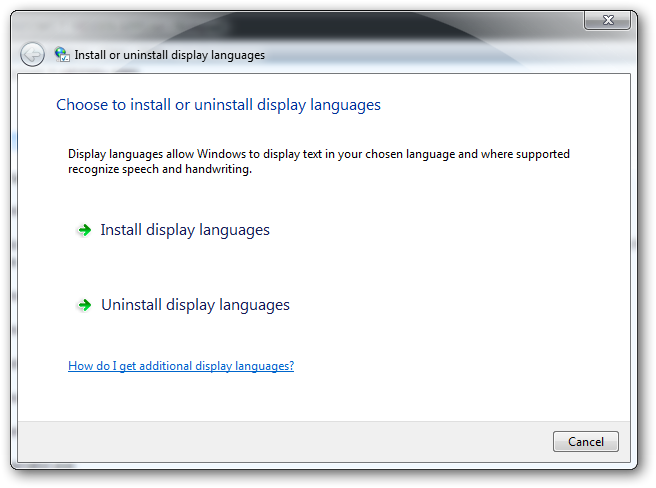Click the green arrow beside Uninstall display languages

click(x=85, y=305)
